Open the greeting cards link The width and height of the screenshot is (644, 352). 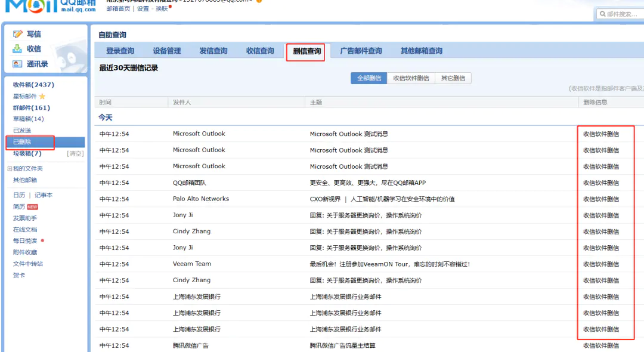19,275
